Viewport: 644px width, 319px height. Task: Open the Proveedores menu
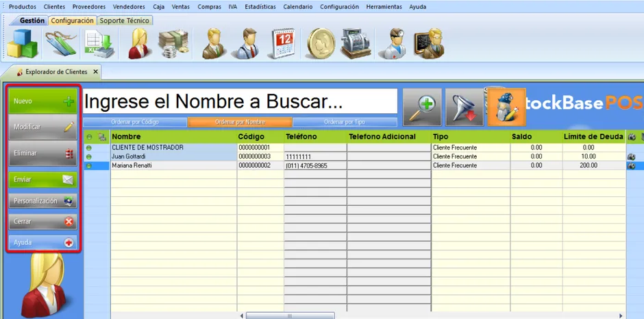click(88, 7)
